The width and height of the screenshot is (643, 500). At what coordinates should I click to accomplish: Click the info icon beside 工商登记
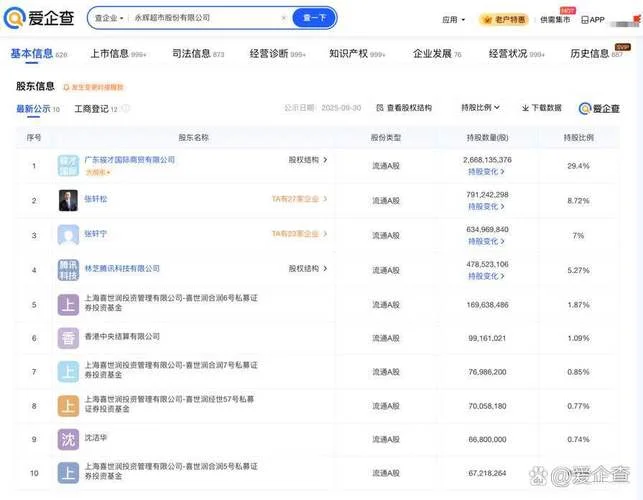point(126,108)
